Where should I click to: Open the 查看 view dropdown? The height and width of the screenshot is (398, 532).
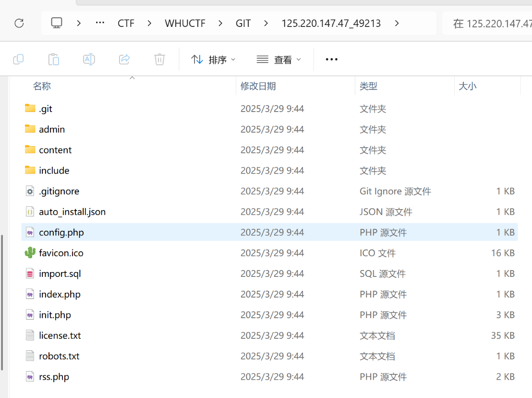pos(279,60)
